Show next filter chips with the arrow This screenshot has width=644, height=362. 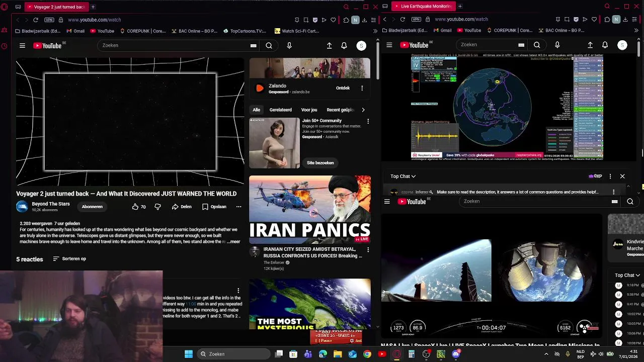[363, 110]
